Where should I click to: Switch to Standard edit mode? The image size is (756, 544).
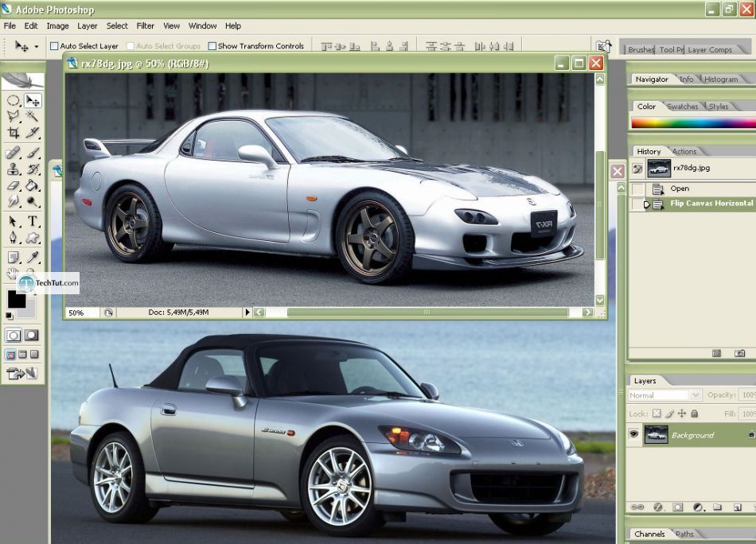(14, 335)
